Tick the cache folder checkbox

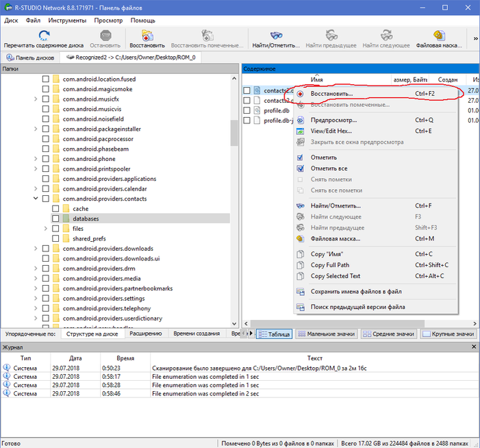[55, 208]
